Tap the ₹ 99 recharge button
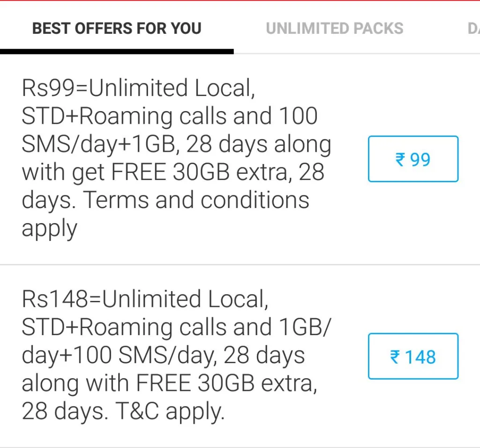 click(x=413, y=159)
